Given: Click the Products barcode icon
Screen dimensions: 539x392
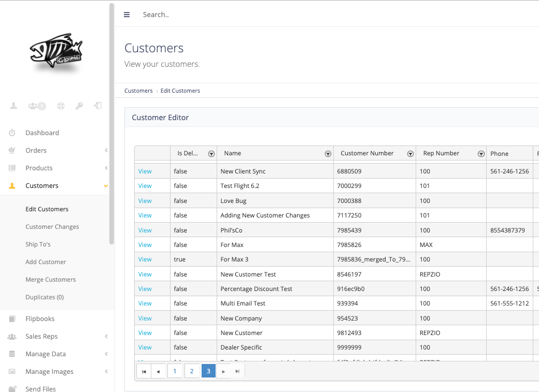Looking at the screenshot, I should (x=12, y=168).
